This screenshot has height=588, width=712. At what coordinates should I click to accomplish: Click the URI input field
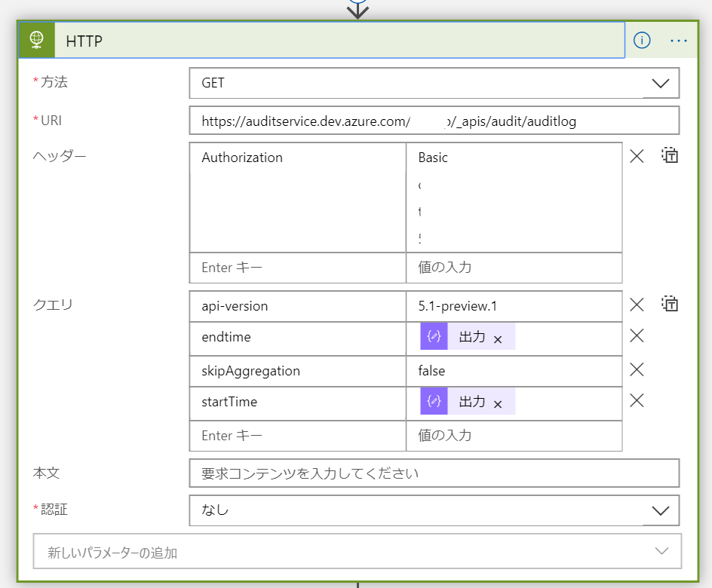[434, 121]
